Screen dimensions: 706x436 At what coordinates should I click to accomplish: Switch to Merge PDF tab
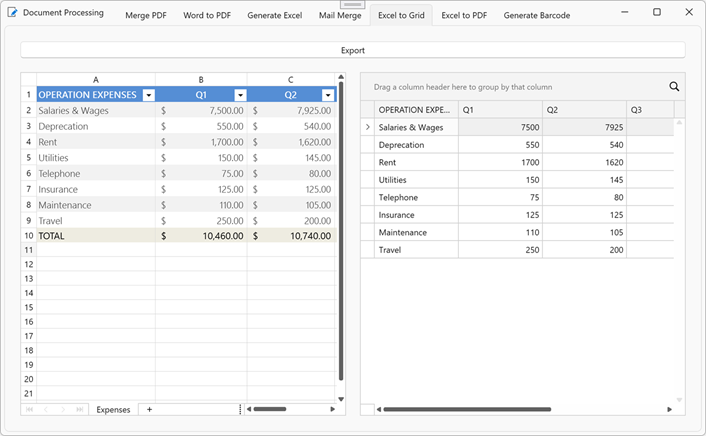146,15
